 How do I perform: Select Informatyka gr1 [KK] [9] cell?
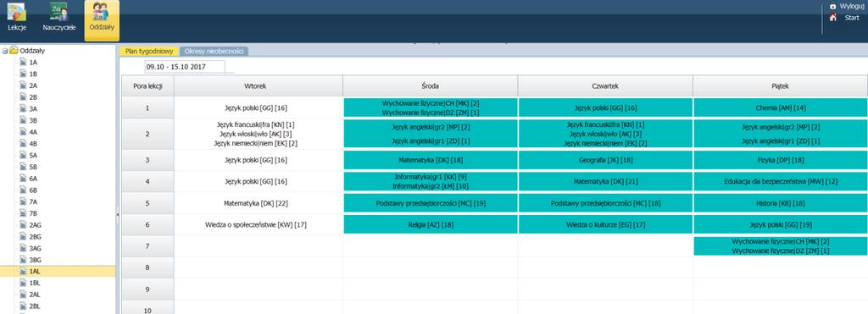pyautogui.click(x=430, y=178)
